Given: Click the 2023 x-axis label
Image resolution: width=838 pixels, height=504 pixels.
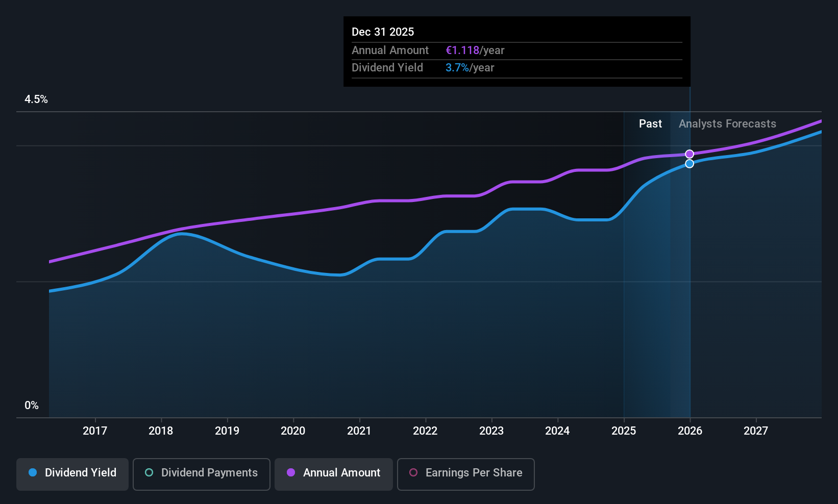Looking at the screenshot, I should (x=491, y=431).
